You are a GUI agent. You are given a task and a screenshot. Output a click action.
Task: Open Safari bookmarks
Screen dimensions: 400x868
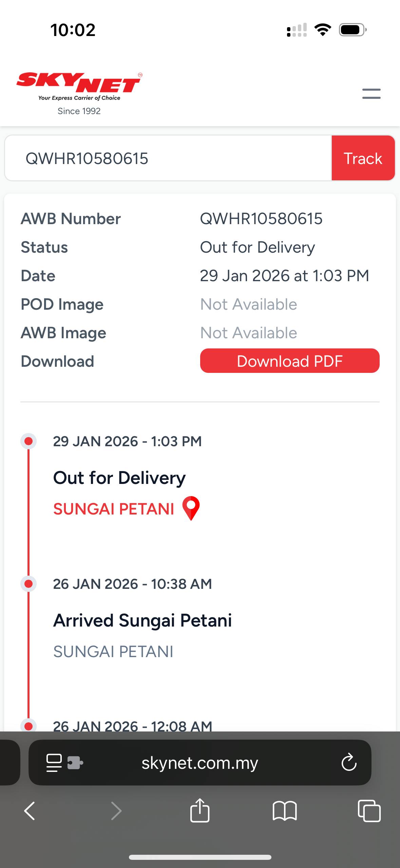pos(285,811)
